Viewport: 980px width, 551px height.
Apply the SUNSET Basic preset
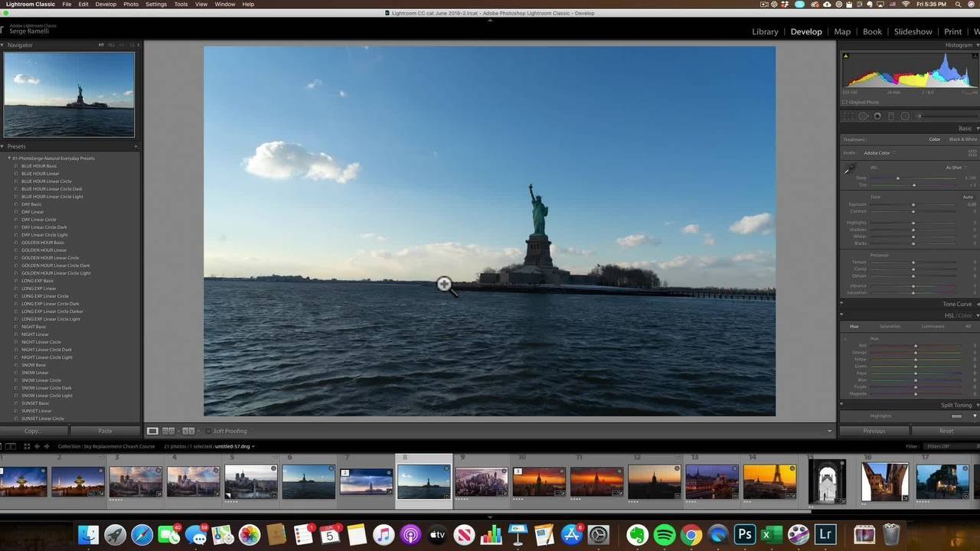pos(35,403)
